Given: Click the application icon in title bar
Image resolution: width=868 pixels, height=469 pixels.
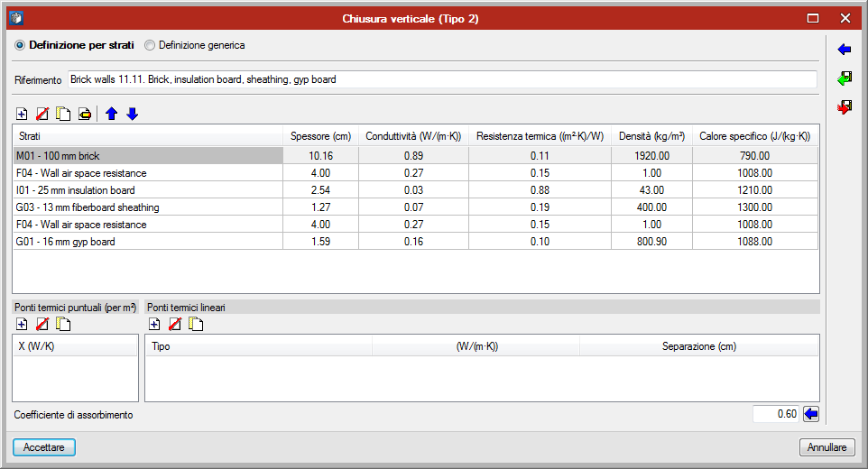Looking at the screenshot, I should click(x=16, y=18).
